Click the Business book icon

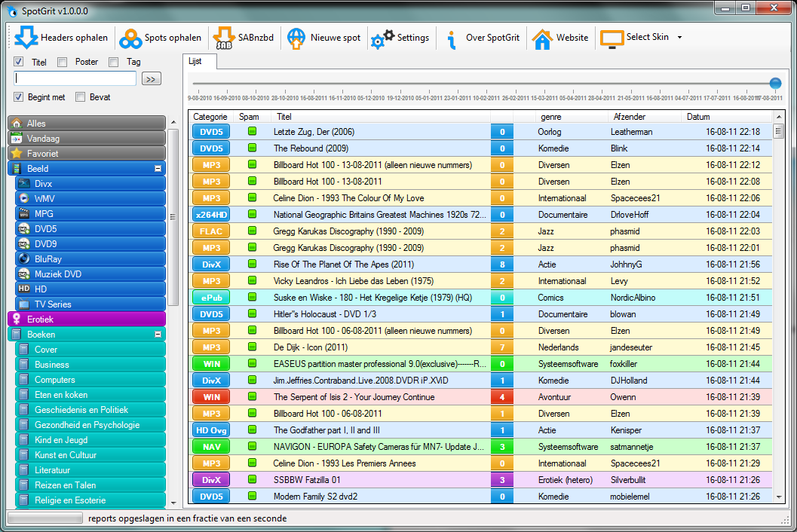[24, 364]
